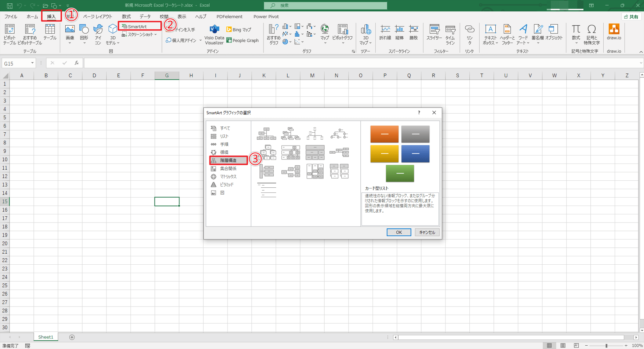644x349 pixels.
Task: Insert a テーブル from the ribbon
Action: pyautogui.click(x=50, y=32)
